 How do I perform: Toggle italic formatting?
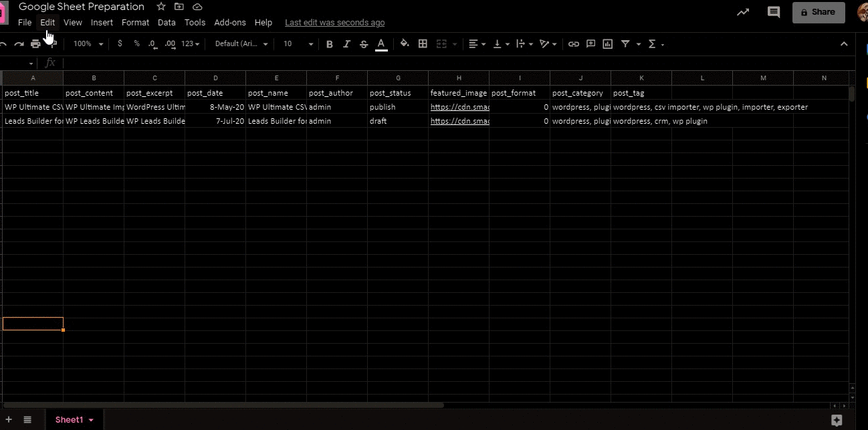(346, 44)
